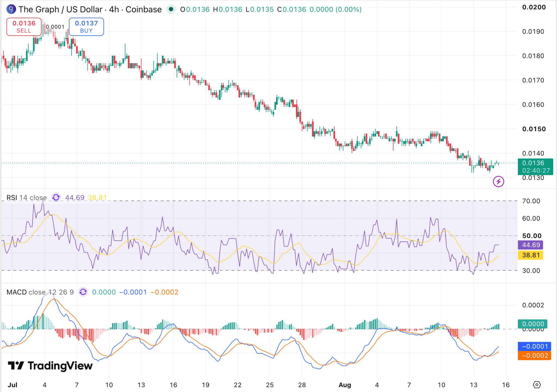
Task: Click the 30.00 RSI axis label
Action: click(531, 271)
